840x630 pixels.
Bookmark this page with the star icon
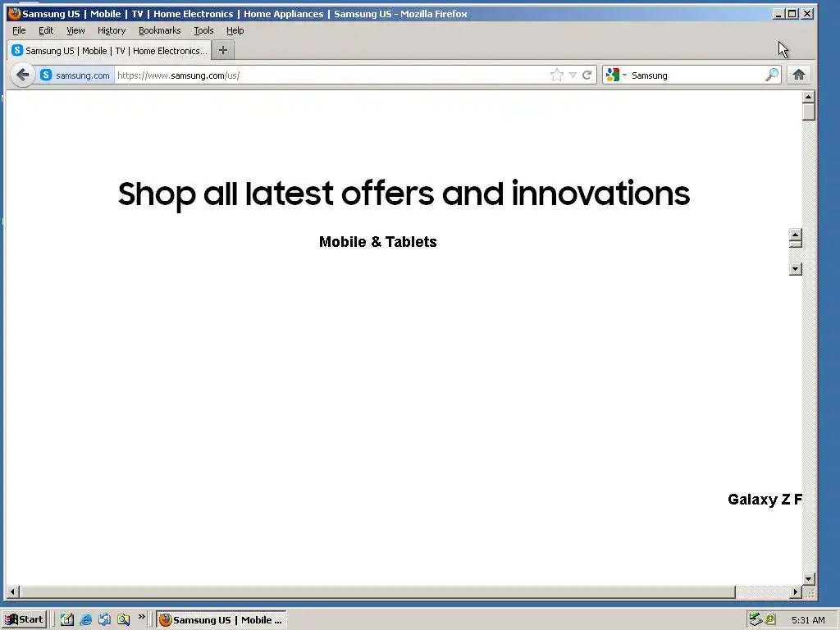coord(557,75)
